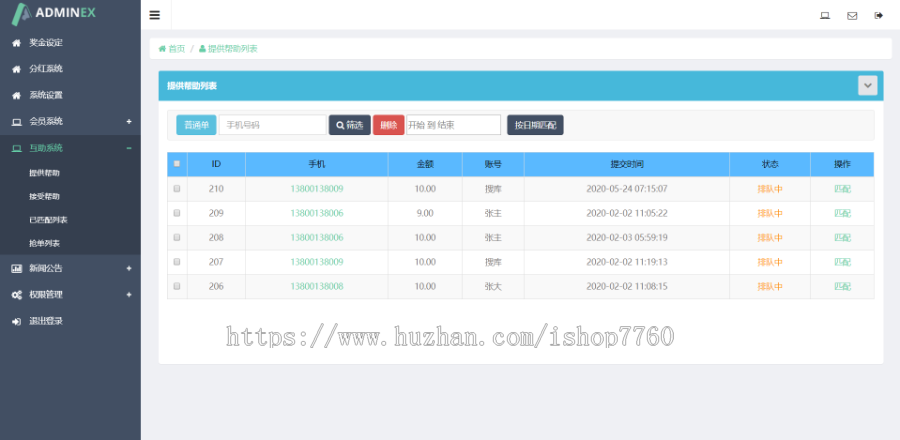The image size is (900, 440).
Task: Click account 张大 in row 206
Action: [493, 286]
